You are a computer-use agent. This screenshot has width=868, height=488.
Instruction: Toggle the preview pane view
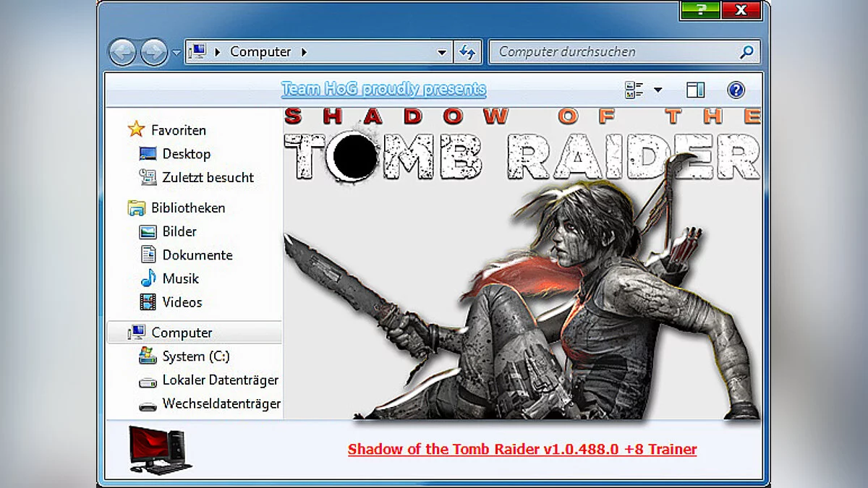[x=697, y=89]
